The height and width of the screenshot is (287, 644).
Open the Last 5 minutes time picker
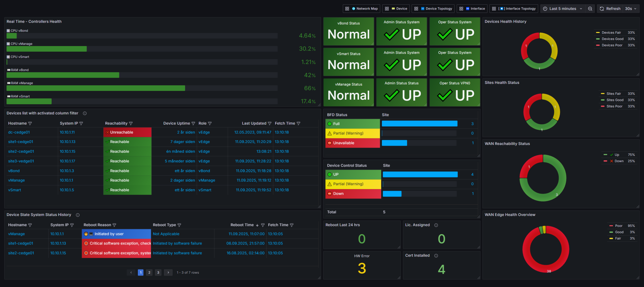pyautogui.click(x=563, y=9)
